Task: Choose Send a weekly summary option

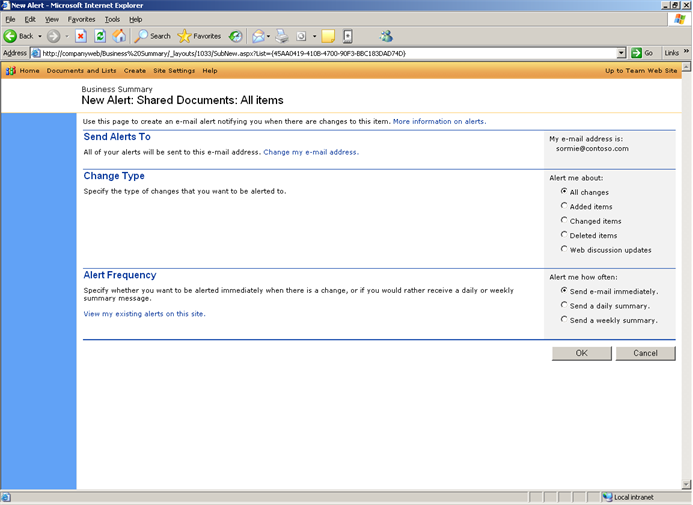Action: [564, 319]
